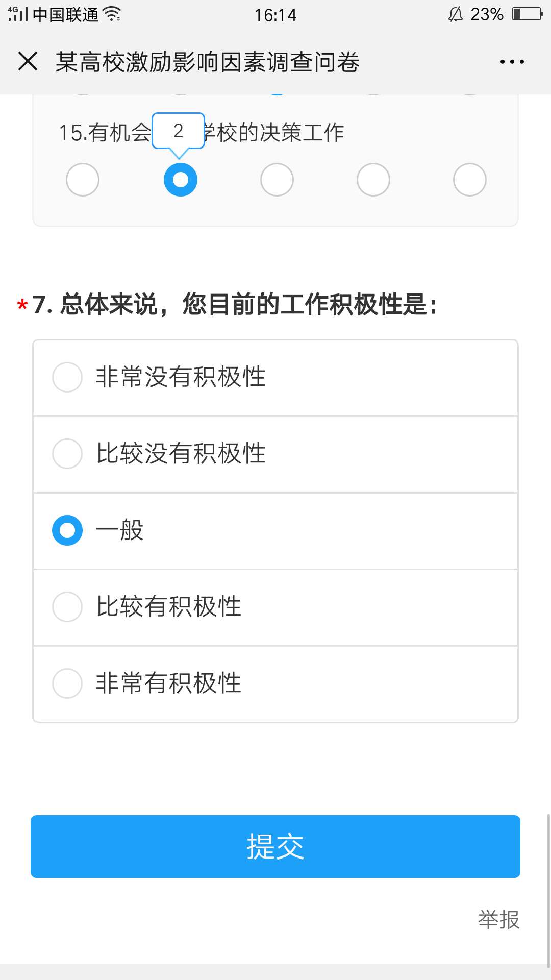Open the three-dot more options menu
The image size is (551, 980).
click(x=512, y=62)
